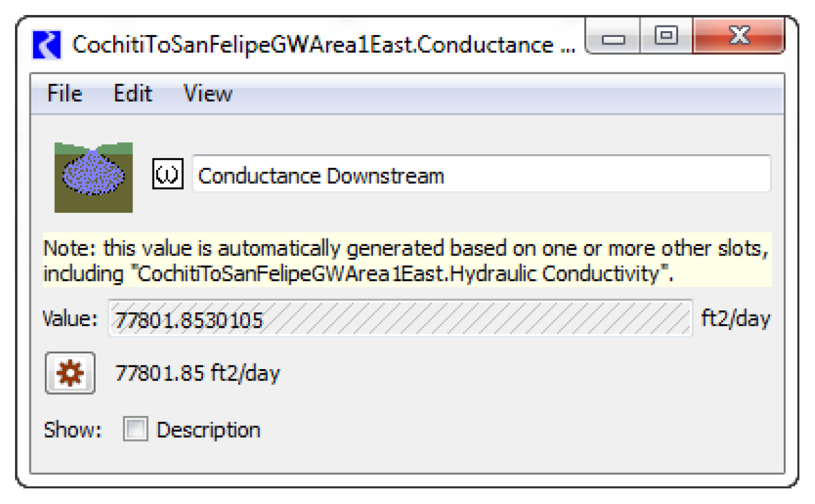815x504 pixels.
Task: Click the Conductance Downstream name field
Action: 480,175
